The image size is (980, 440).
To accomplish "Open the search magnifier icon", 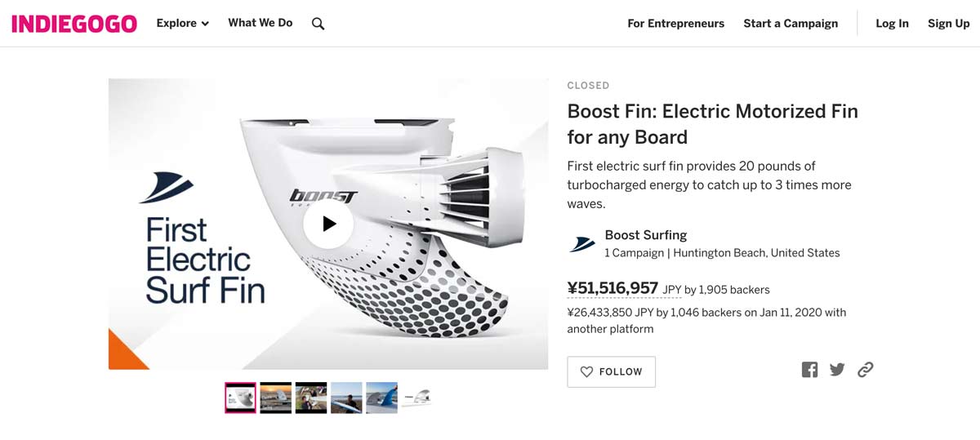I will 318,24.
